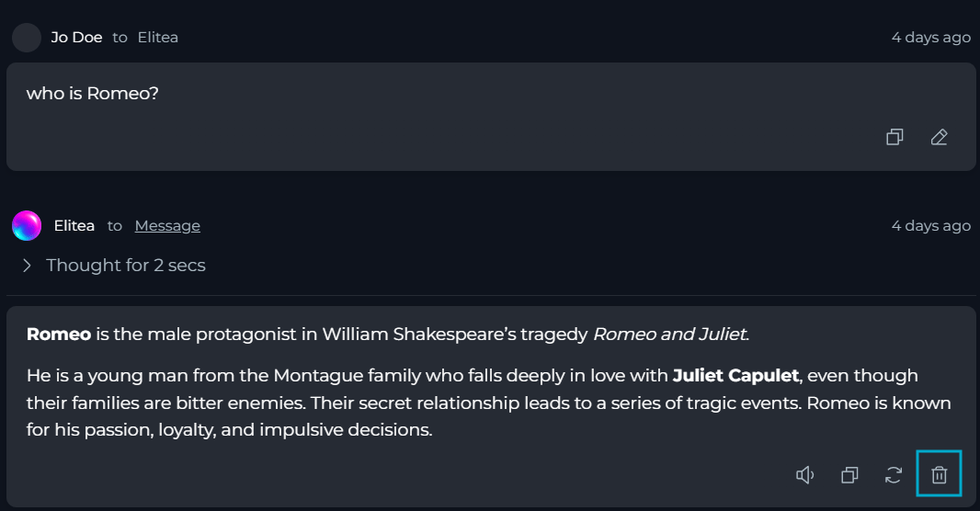Click the 'who is Romeo?' message text
The height and width of the screenshot is (511, 980).
point(93,93)
